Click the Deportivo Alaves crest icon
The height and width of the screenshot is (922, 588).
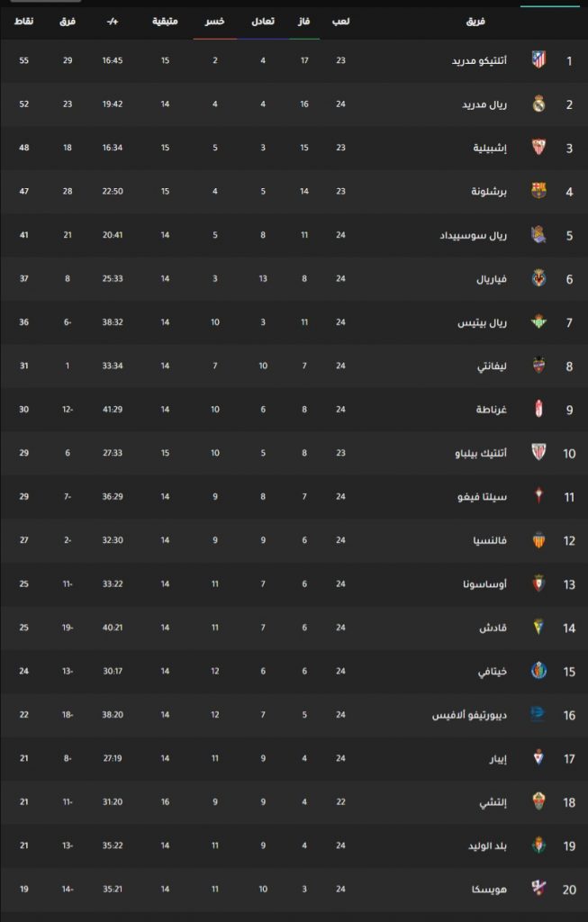point(538,714)
